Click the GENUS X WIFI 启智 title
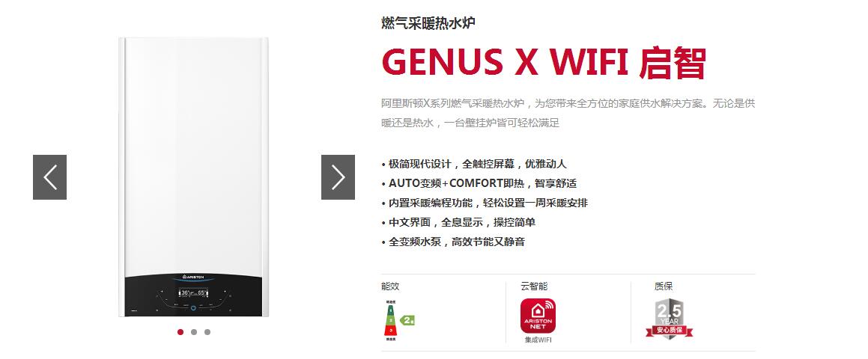 (544, 62)
